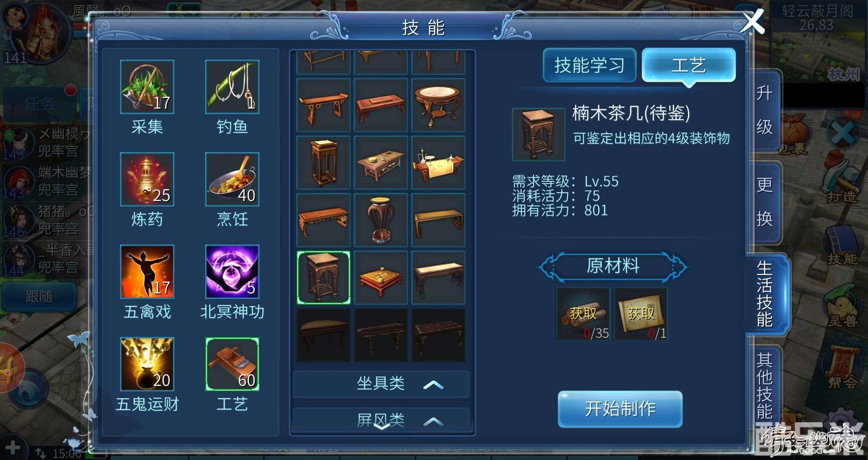Expand the 屏风类 category chevron
868x460 pixels.
pyautogui.click(x=433, y=421)
